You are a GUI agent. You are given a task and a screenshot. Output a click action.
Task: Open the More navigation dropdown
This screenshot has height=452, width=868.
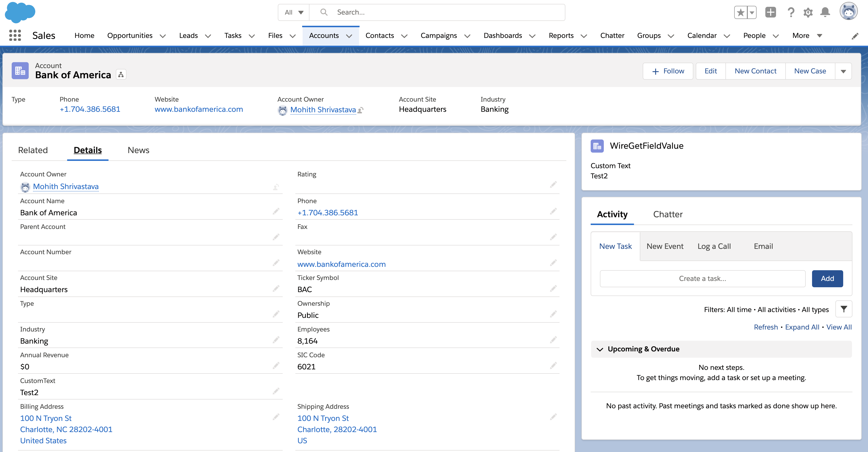click(807, 36)
